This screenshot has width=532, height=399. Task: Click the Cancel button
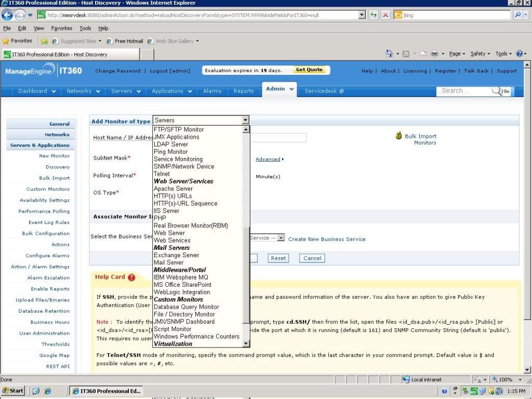(x=312, y=258)
